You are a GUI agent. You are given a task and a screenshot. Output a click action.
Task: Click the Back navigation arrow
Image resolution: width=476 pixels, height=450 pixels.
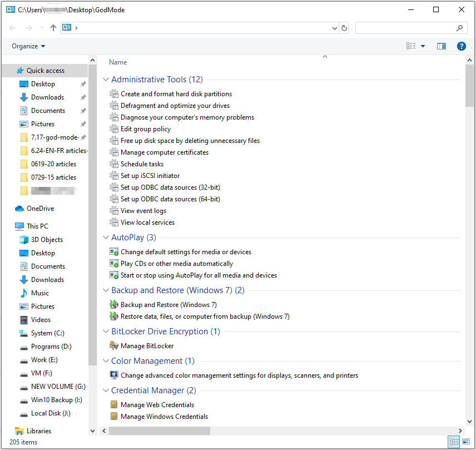coord(12,28)
